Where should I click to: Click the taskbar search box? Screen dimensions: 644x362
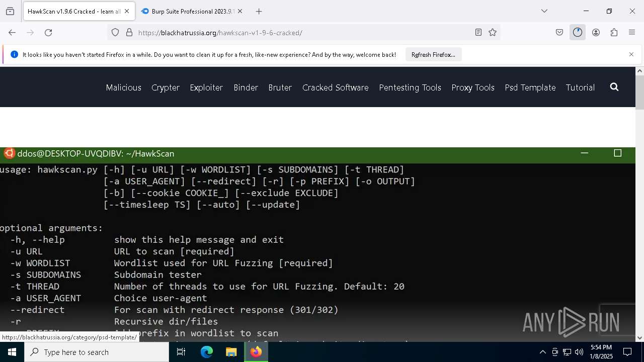(97, 352)
